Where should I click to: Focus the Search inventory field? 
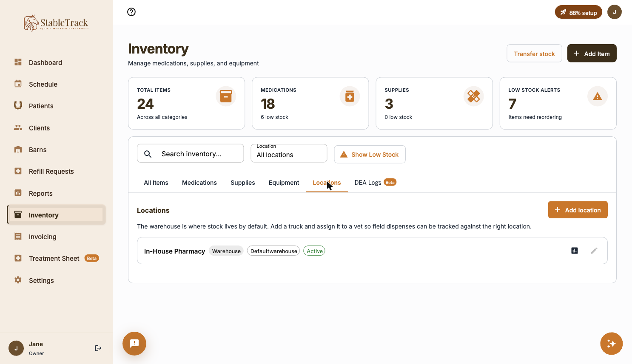[191, 153]
